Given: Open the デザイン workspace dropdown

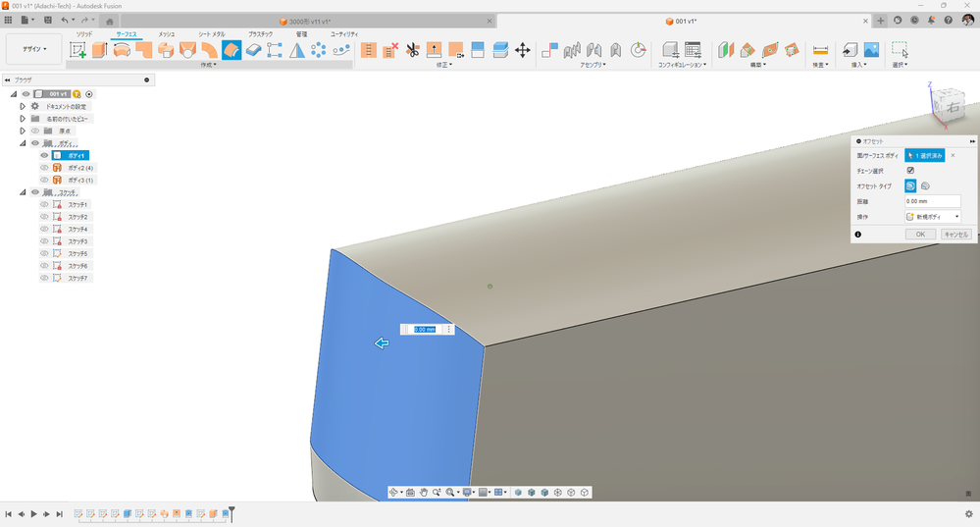Looking at the screenshot, I should 34,49.
